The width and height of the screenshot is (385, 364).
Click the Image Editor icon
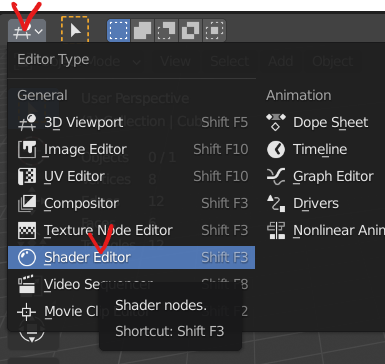[x=27, y=149]
